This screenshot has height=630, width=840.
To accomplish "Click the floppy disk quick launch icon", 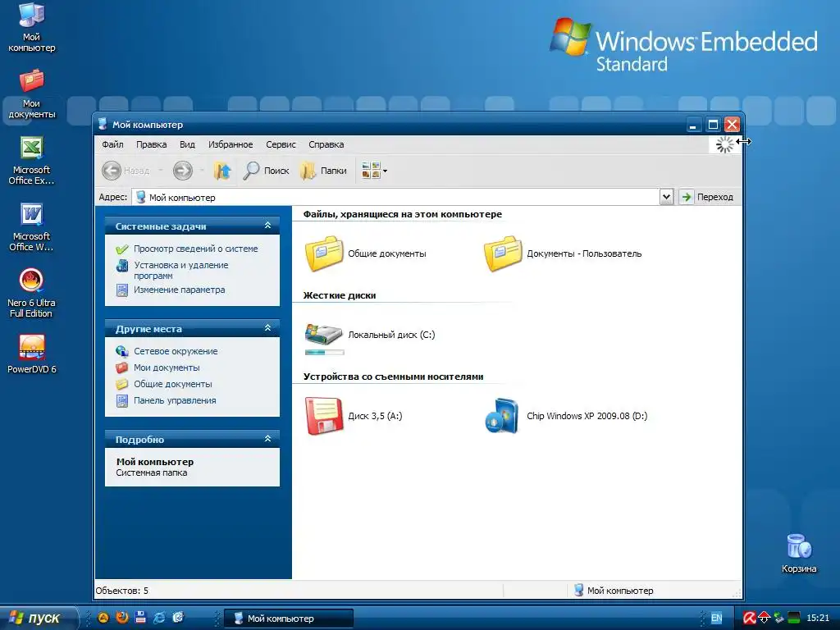I will click(140, 618).
